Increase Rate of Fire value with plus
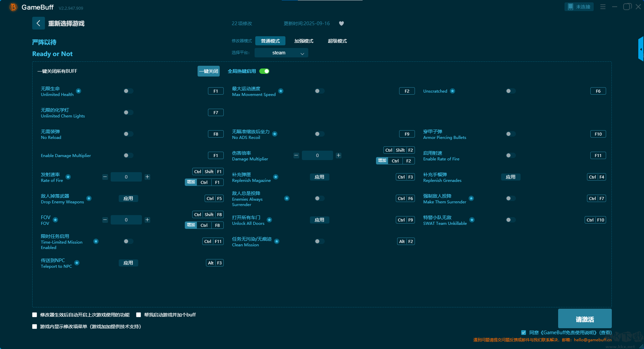The width and height of the screenshot is (644, 349). tap(147, 177)
